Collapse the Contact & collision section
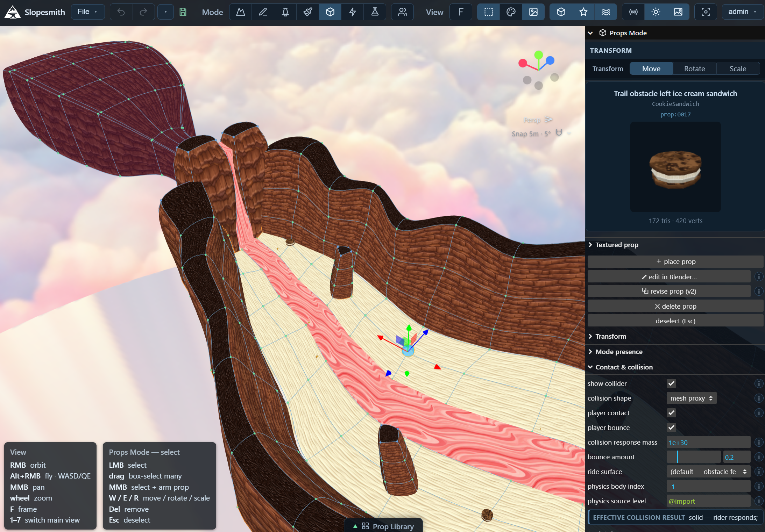This screenshot has width=765, height=532. point(675,367)
